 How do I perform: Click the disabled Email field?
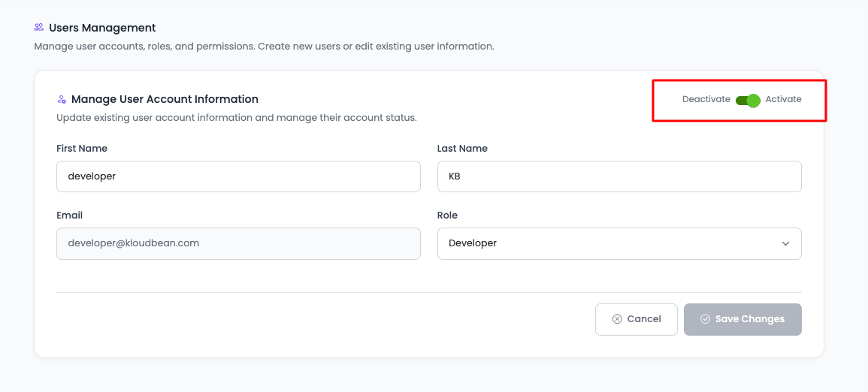[238, 243]
